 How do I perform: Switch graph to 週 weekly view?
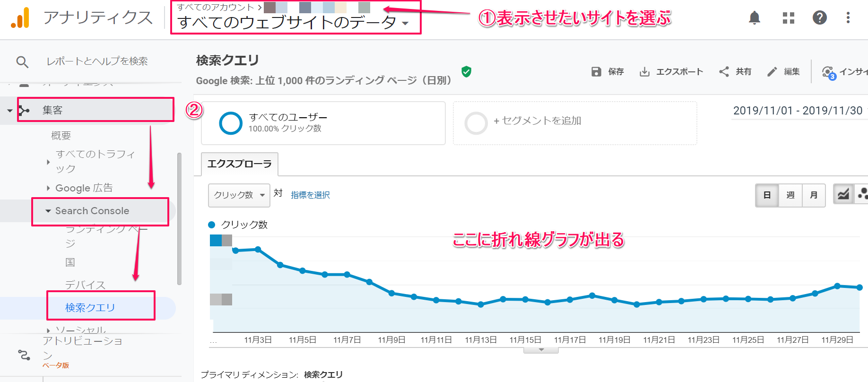click(x=790, y=195)
